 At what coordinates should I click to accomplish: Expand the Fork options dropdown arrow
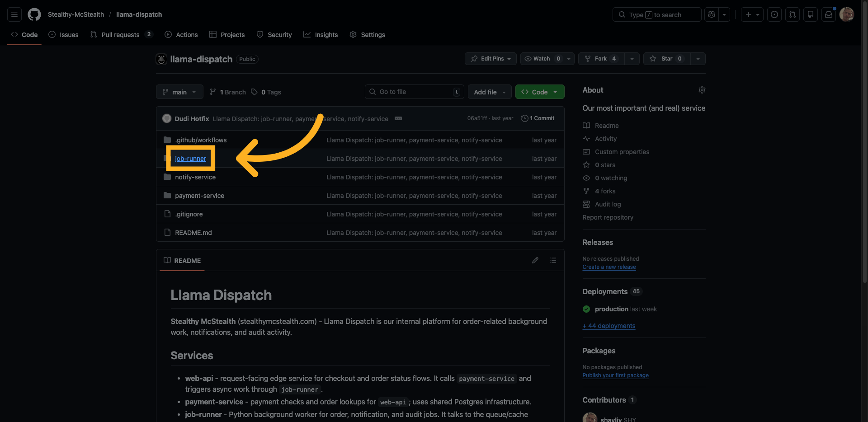click(632, 59)
